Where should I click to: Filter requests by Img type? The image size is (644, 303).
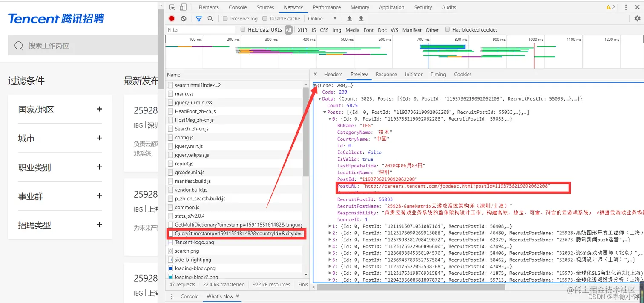(x=337, y=30)
